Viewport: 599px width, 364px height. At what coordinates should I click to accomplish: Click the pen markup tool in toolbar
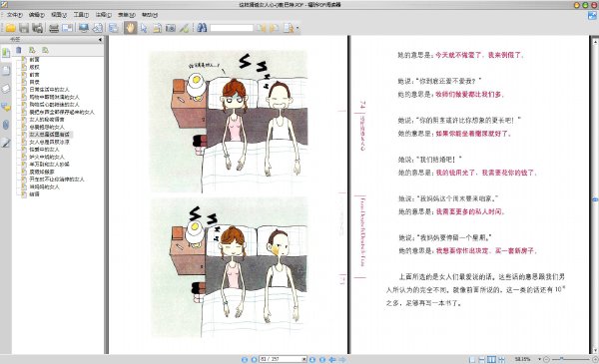pos(184,28)
